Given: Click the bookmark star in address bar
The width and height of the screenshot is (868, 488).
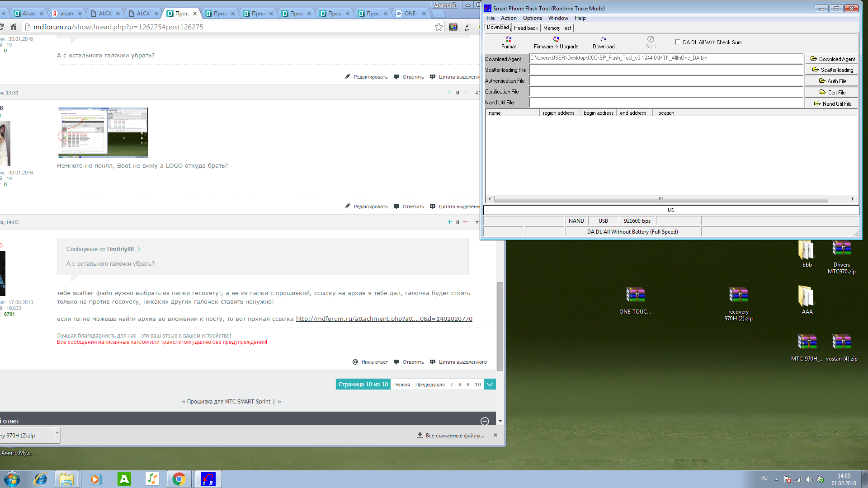Looking at the screenshot, I should tap(439, 27).
